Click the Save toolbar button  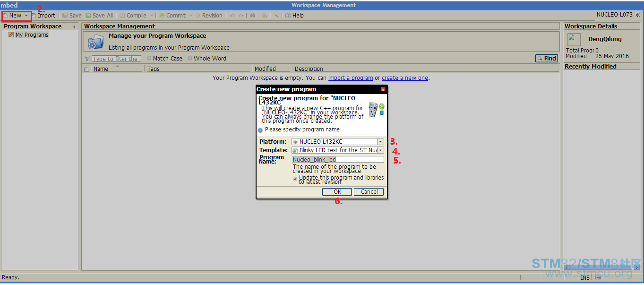72,16
